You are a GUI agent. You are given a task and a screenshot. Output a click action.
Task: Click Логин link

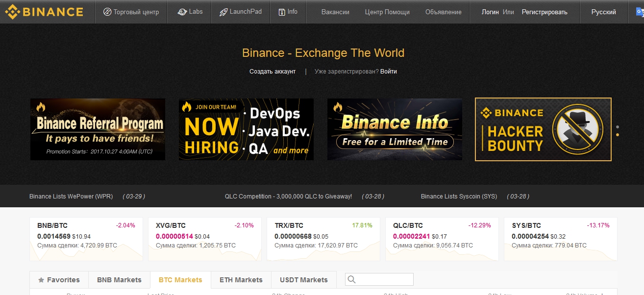point(490,12)
